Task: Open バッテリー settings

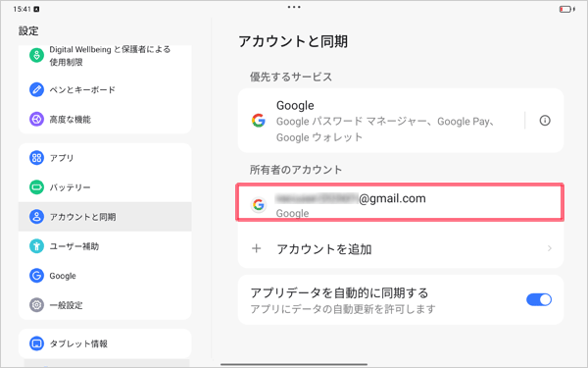Action: [105, 187]
